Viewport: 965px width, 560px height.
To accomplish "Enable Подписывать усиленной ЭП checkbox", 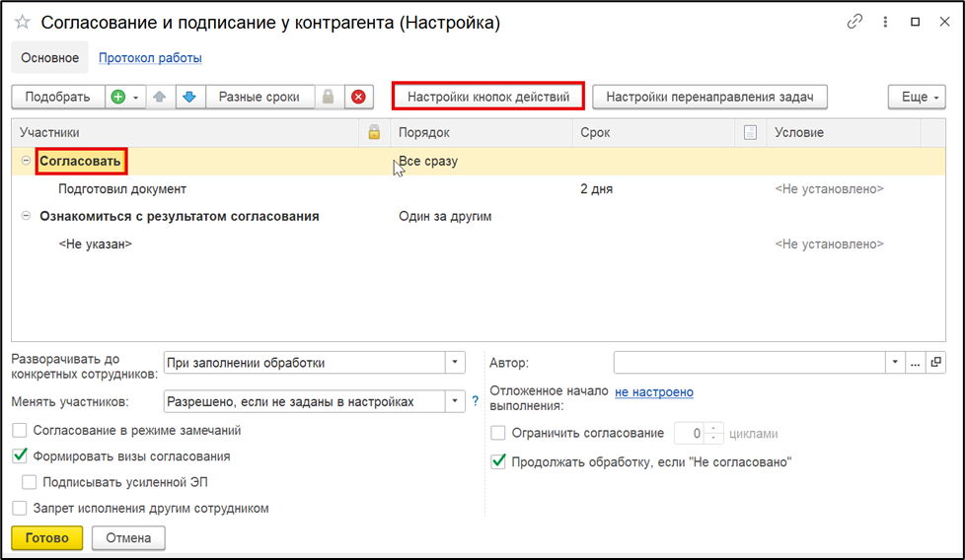I will [29, 482].
